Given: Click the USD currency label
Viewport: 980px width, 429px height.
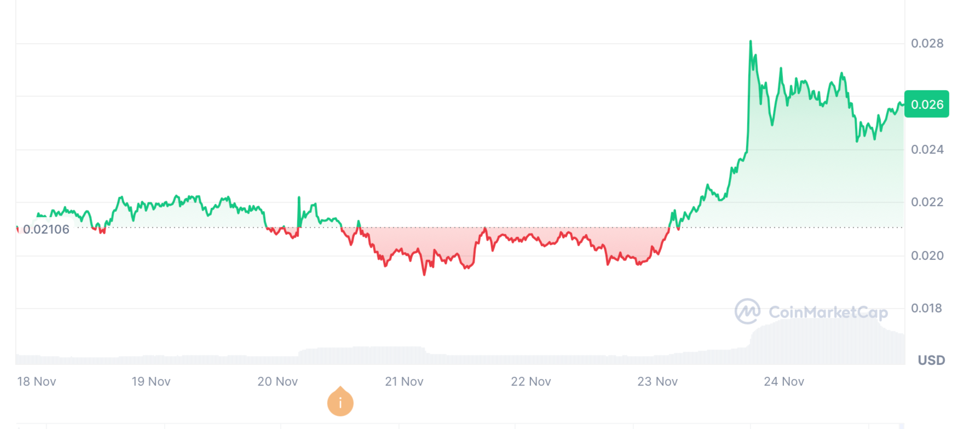Looking at the screenshot, I should click(x=931, y=360).
